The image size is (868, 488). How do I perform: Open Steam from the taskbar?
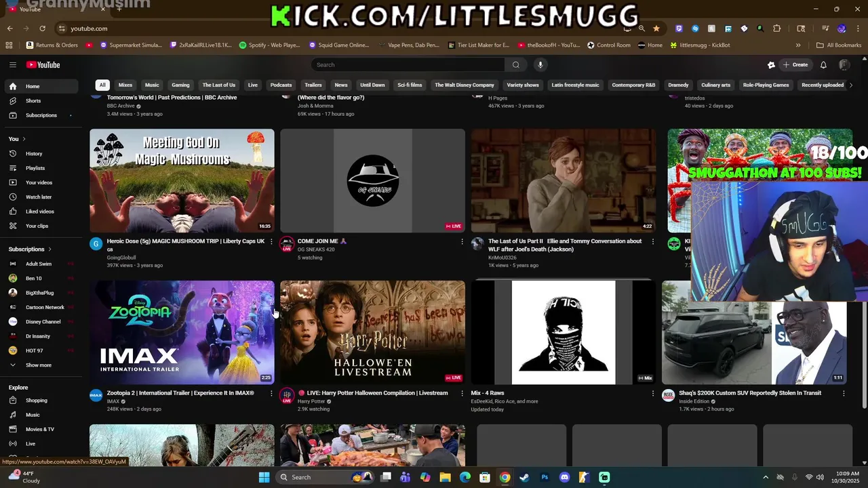[524, 477]
